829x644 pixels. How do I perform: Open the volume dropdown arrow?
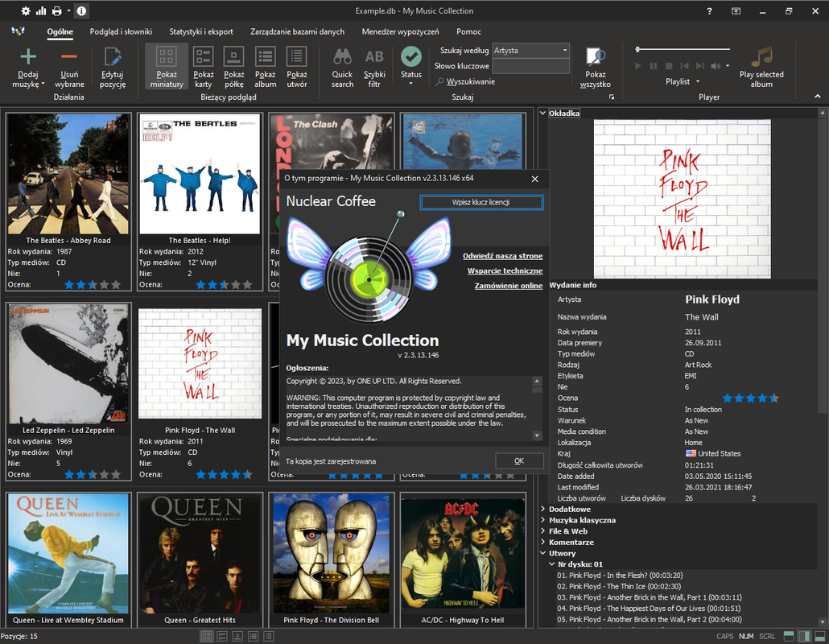728,65
